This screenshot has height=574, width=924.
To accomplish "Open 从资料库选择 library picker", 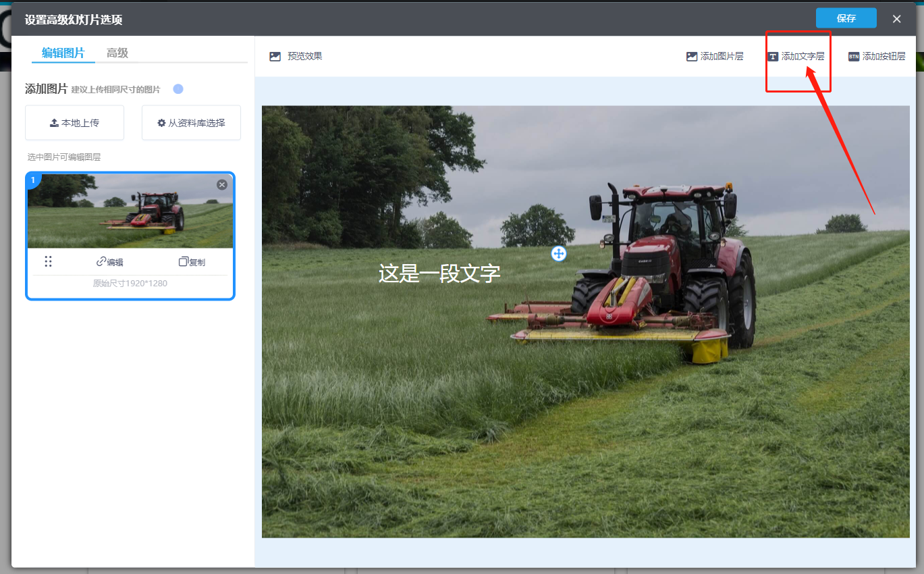I will [191, 123].
